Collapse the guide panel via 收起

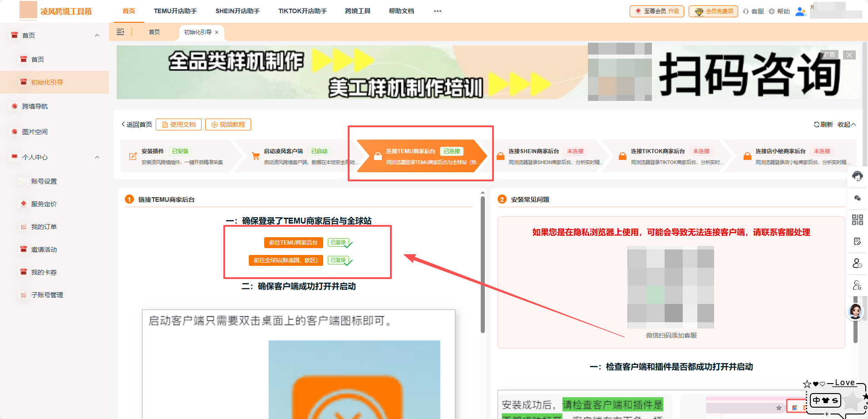[847, 125]
